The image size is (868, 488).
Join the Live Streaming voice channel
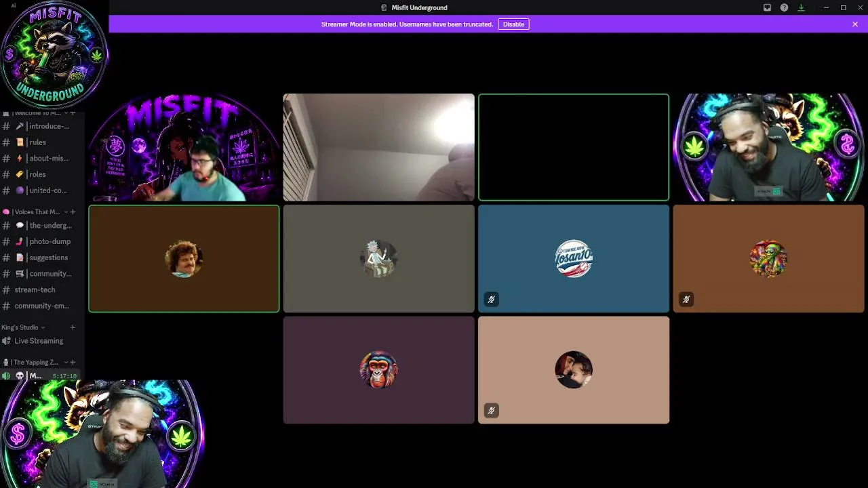42,341
